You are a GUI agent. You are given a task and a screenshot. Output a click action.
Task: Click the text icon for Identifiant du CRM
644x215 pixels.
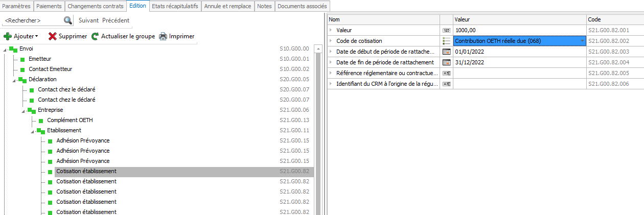[x=446, y=84]
